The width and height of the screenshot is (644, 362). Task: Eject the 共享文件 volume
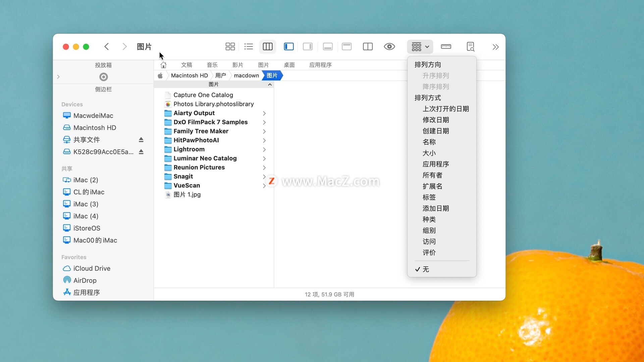(x=141, y=140)
